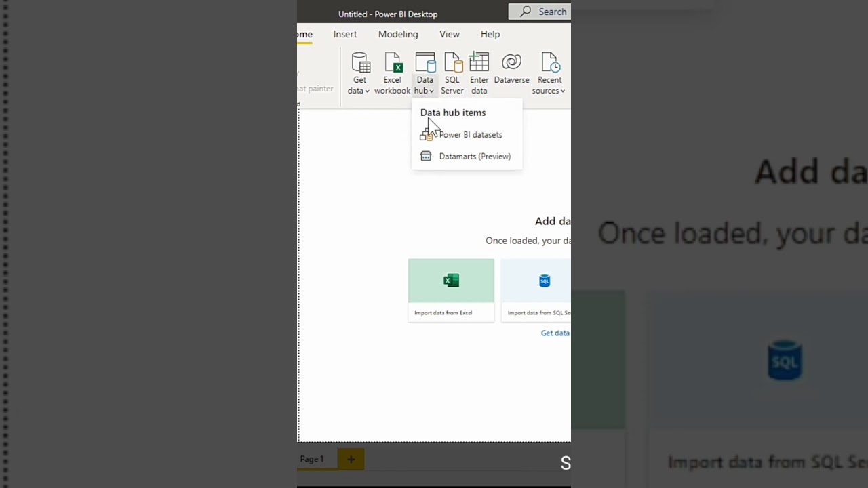Click the Datamarts (Preview) icon
The image size is (868, 488).
coord(426,156)
